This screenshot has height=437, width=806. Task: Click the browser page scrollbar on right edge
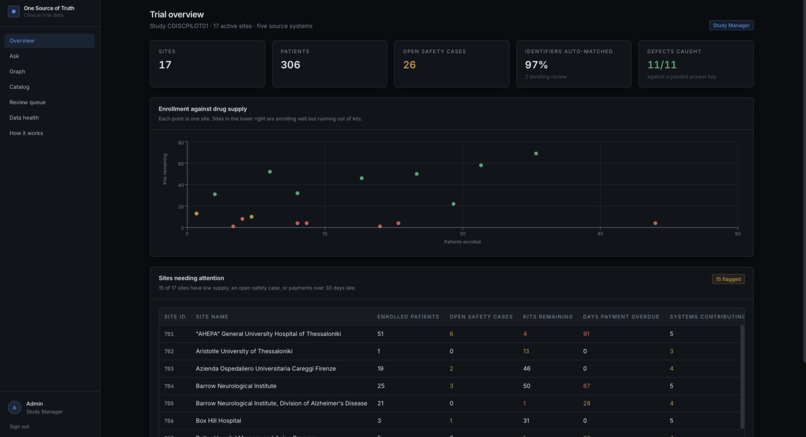[x=803, y=180]
